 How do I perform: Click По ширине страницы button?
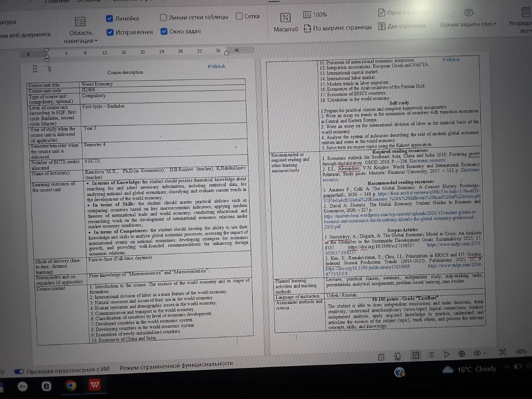[337, 28]
